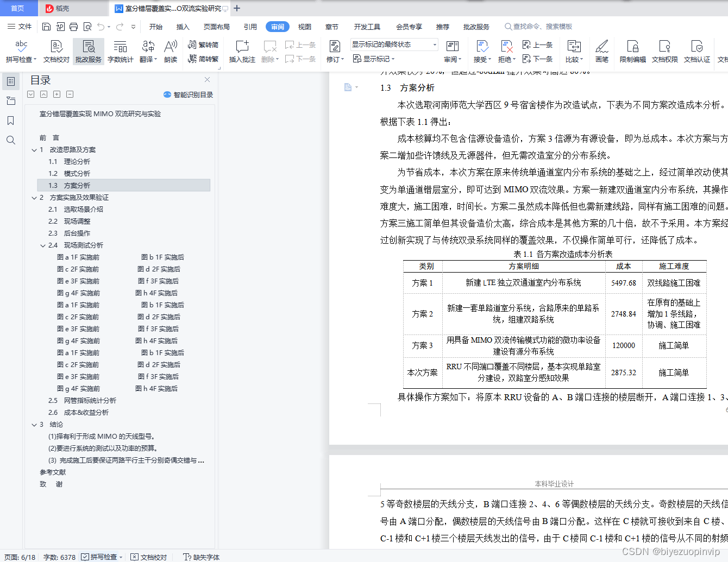Click search icon in left sidebar
This screenshot has width=728, height=562.
[10, 140]
